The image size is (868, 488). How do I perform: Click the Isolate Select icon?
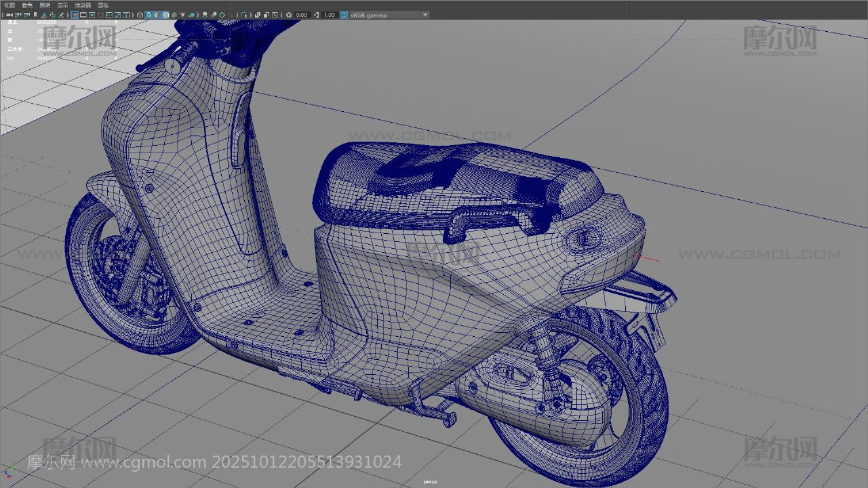245,15
